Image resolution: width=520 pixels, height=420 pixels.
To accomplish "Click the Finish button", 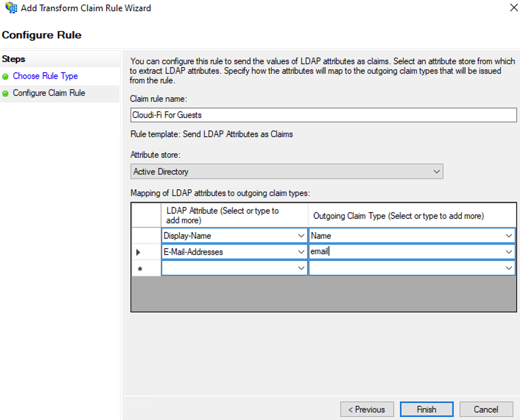I will [426, 409].
